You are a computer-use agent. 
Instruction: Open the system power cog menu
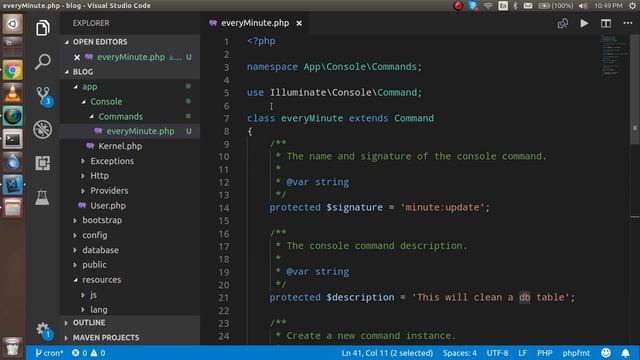point(632,6)
